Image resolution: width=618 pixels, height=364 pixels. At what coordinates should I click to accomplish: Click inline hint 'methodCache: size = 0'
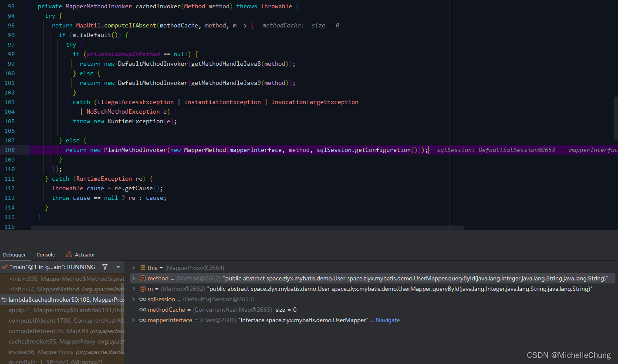click(x=301, y=25)
